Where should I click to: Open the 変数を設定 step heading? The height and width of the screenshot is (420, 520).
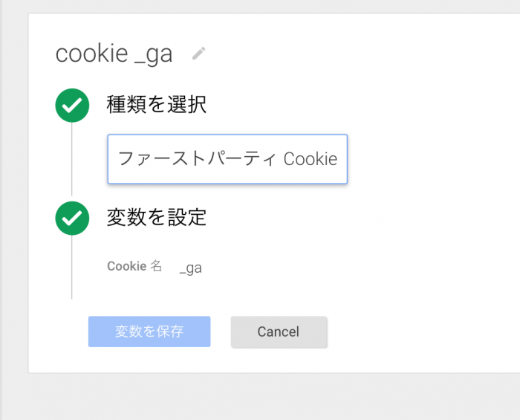[156, 218]
